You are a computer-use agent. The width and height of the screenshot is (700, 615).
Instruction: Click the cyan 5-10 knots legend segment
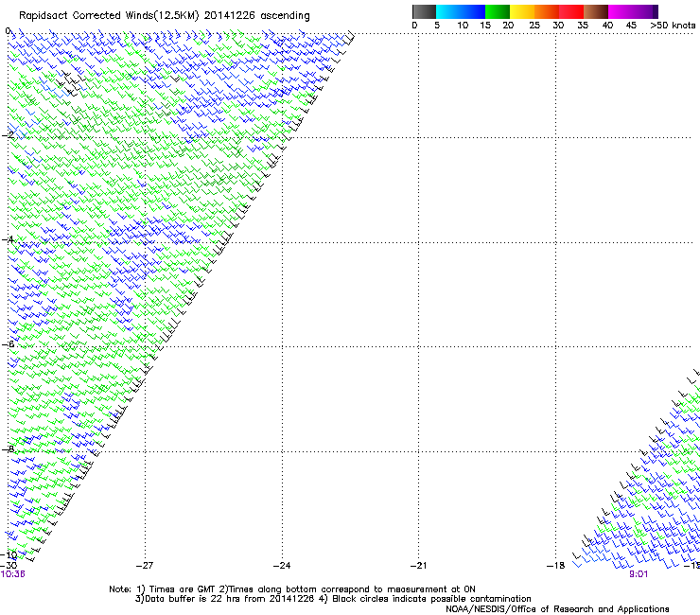pos(447,11)
